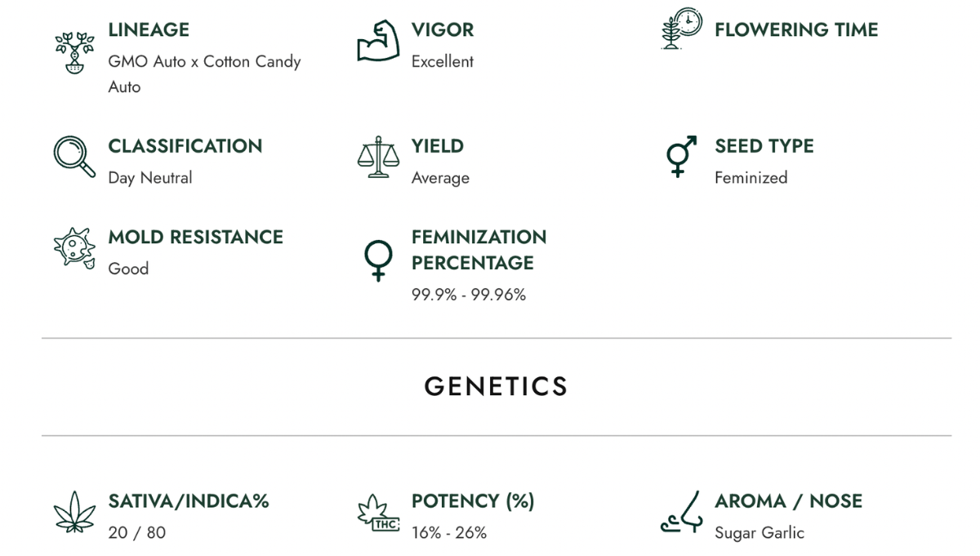Click the Seed Type gender icon
980x556 pixels.
click(x=680, y=156)
